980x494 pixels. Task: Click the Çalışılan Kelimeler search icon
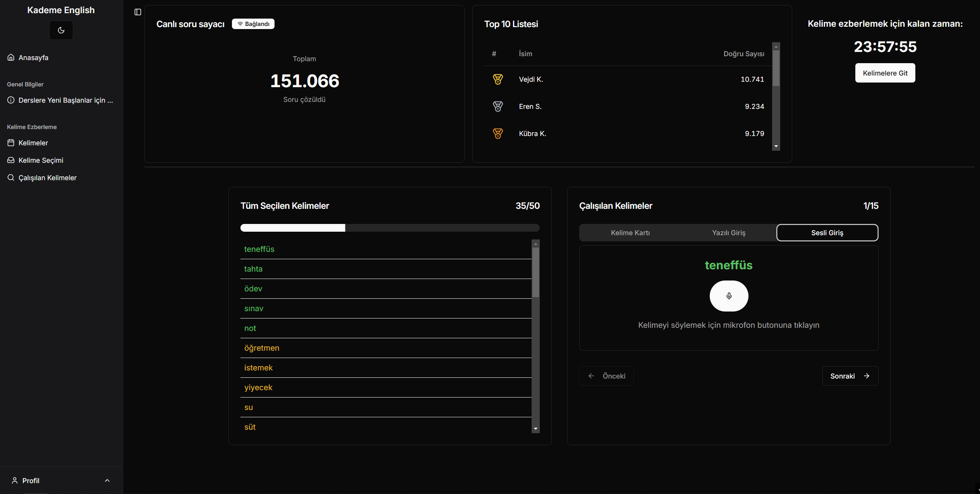click(11, 177)
